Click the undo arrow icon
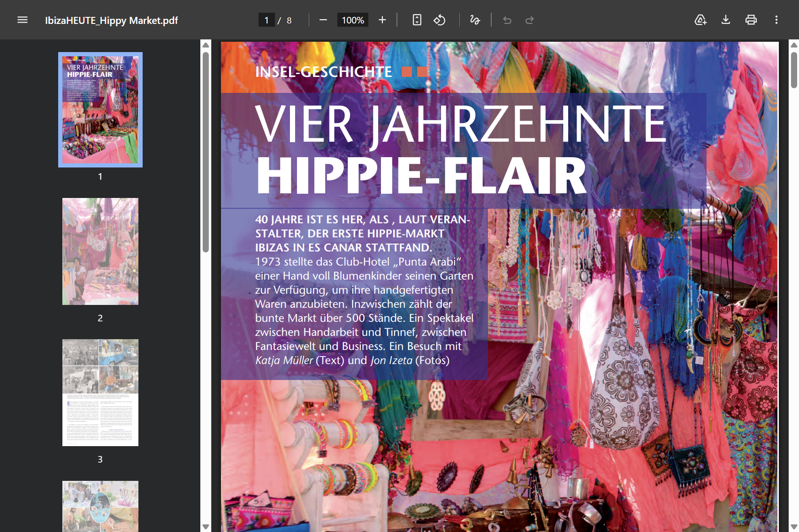Viewport: 799px width, 532px height. (x=507, y=20)
